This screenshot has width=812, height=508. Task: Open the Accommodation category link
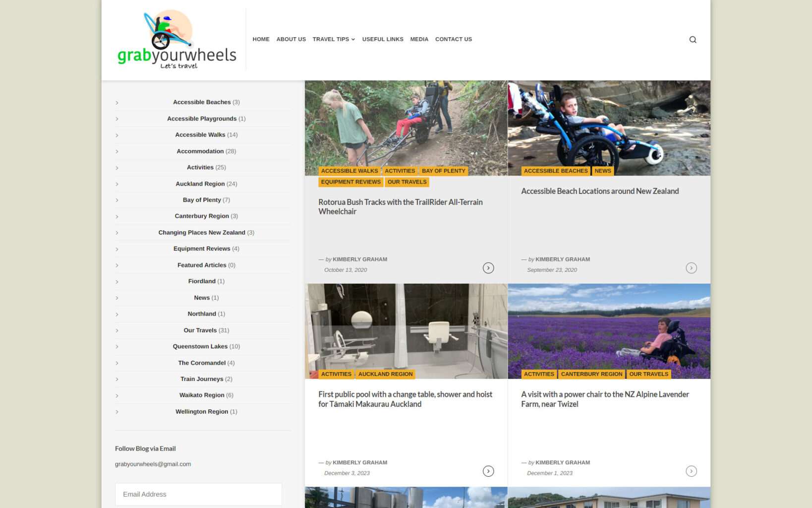(x=200, y=151)
